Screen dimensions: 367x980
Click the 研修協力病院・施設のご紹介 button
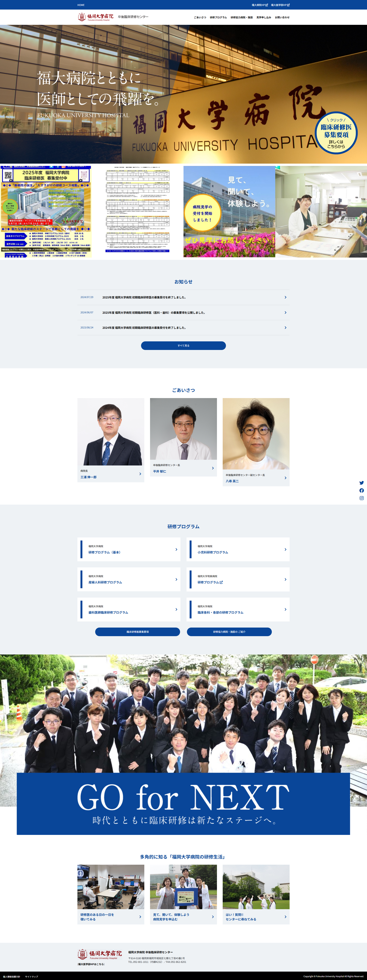(229, 632)
